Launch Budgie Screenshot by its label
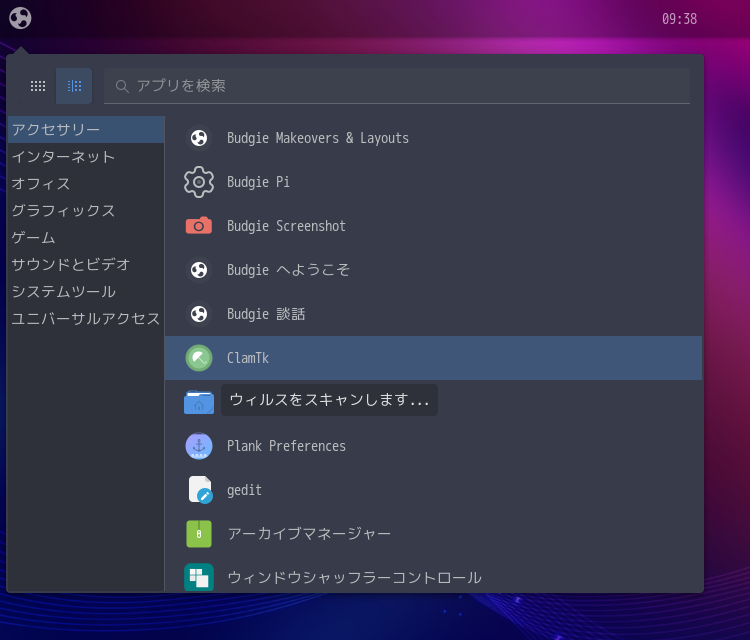Screen dimensions: 750x640 coord(286,226)
